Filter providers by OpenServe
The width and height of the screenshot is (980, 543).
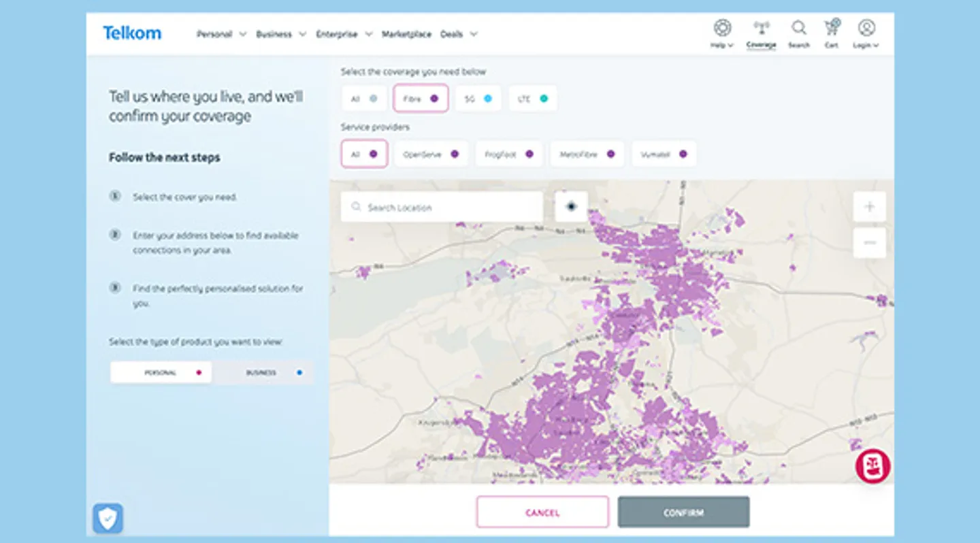point(431,154)
